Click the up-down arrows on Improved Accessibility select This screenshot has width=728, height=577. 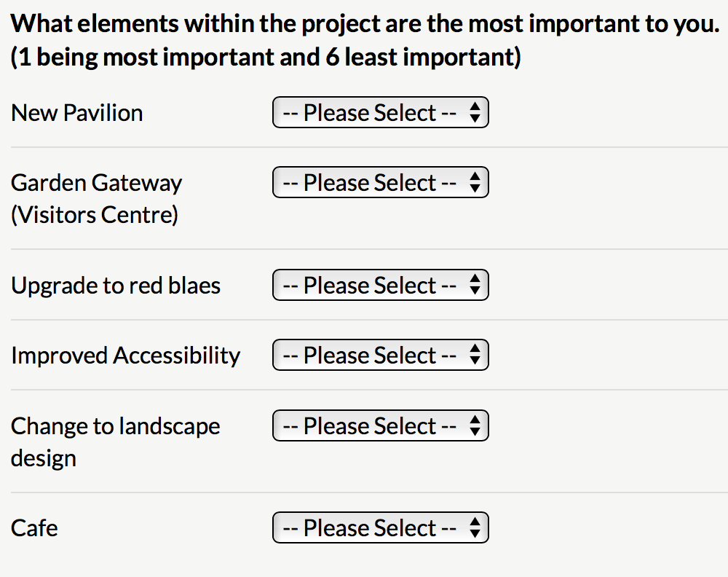(475, 355)
